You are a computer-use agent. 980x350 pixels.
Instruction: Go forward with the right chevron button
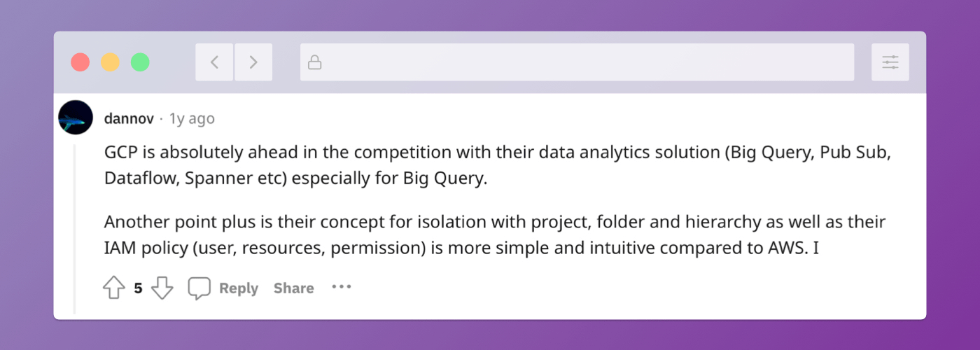point(253,62)
